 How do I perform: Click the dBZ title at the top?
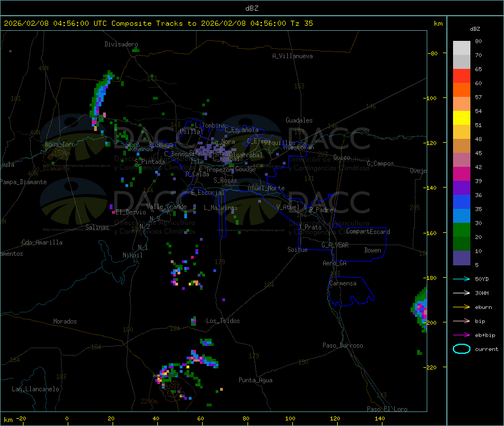point(251,8)
